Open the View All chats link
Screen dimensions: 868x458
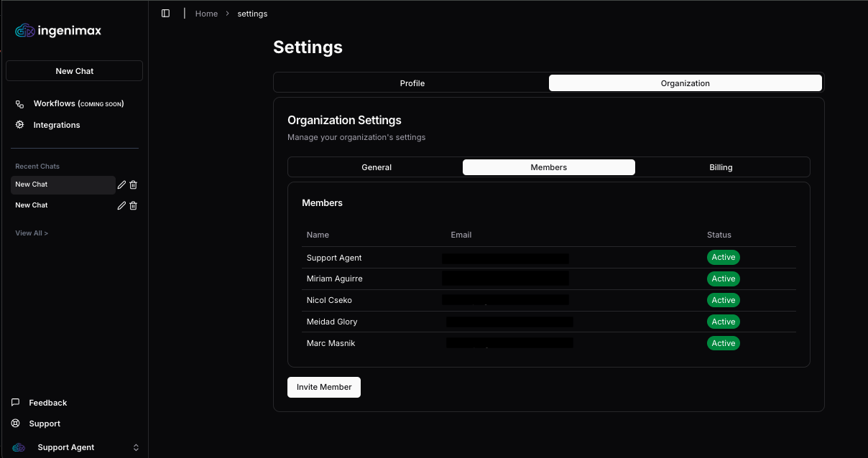(32, 233)
